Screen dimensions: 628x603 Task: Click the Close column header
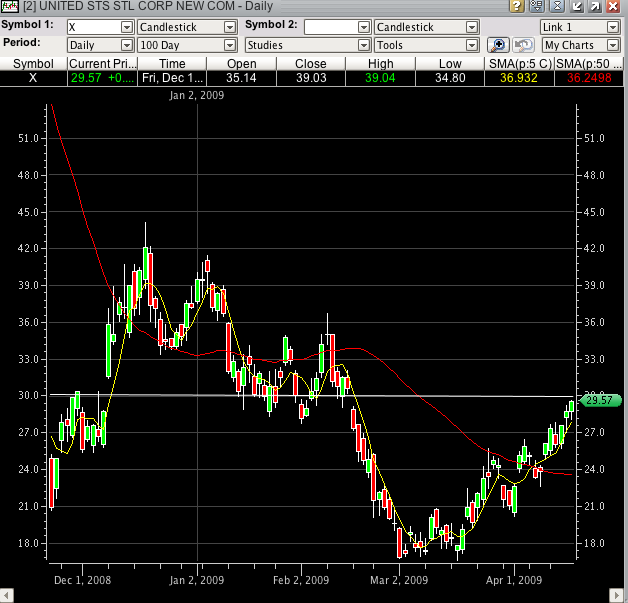pyautogui.click(x=311, y=64)
